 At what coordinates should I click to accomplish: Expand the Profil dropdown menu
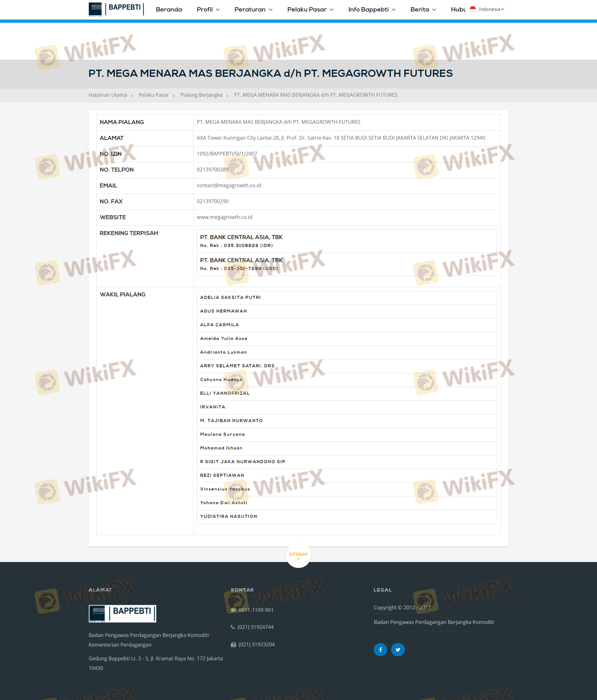click(208, 9)
